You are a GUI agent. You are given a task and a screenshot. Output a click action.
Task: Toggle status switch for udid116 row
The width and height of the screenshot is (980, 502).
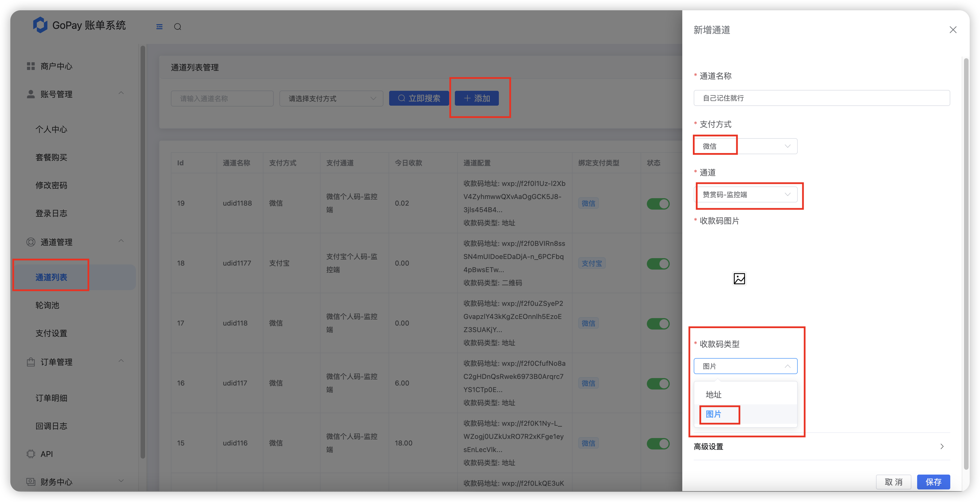click(x=658, y=443)
